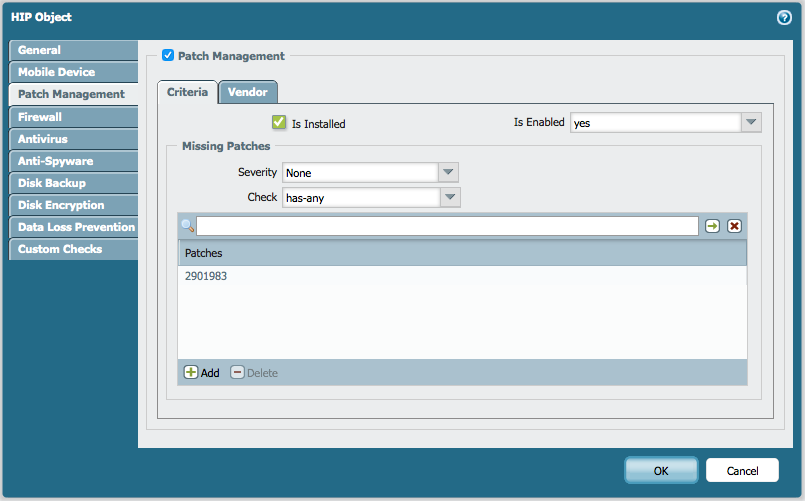805x501 pixels.
Task: Open the Firewall section
Action: (x=73, y=117)
